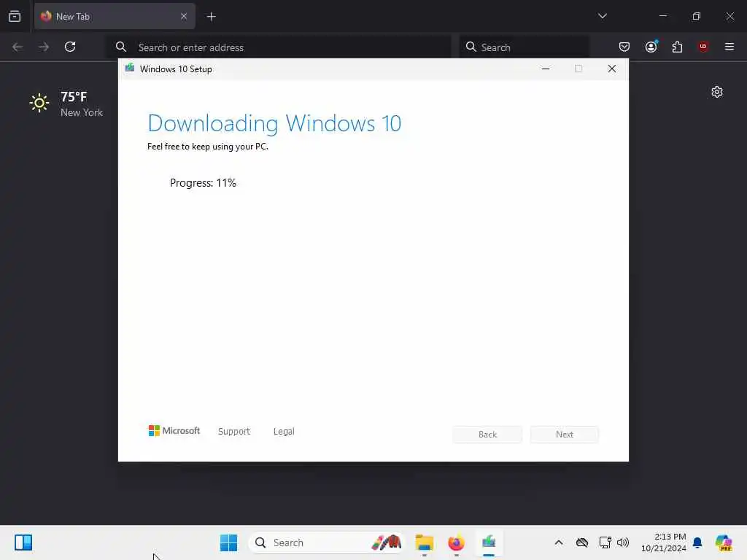The height and width of the screenshot is (560, 747).
Task: Expand the hidden system tray icons chevron
Action: pyautogui.click(x=559, y=542)
